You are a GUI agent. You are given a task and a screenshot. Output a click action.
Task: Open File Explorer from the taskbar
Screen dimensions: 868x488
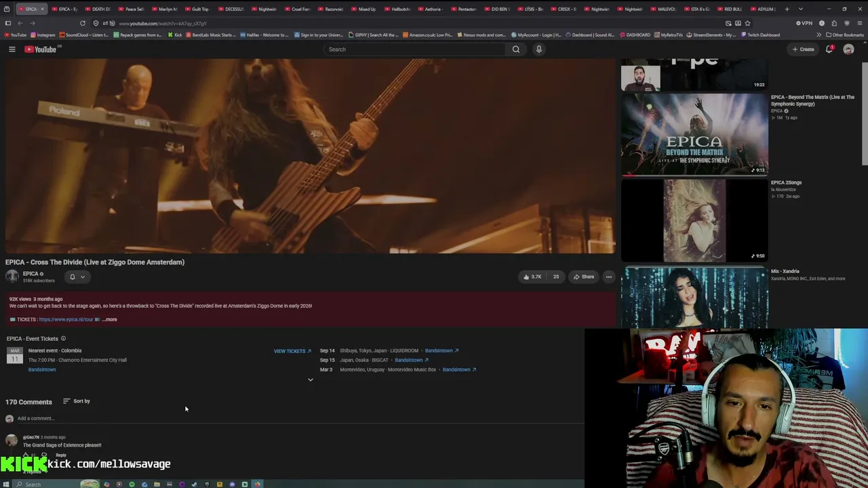tap(157, 484)
